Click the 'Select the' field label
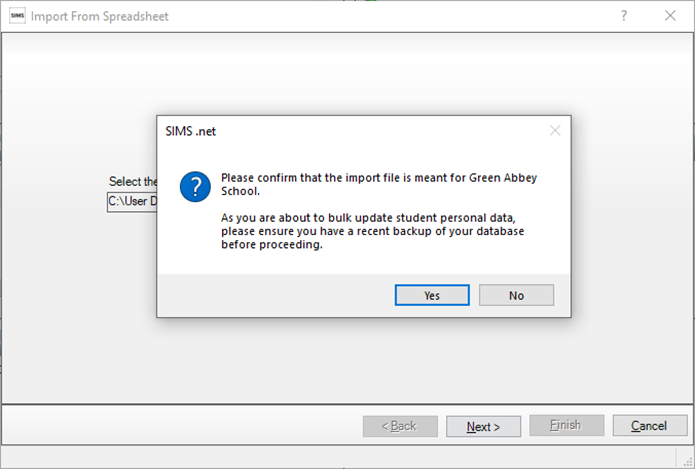 click(x=133, y=182)
